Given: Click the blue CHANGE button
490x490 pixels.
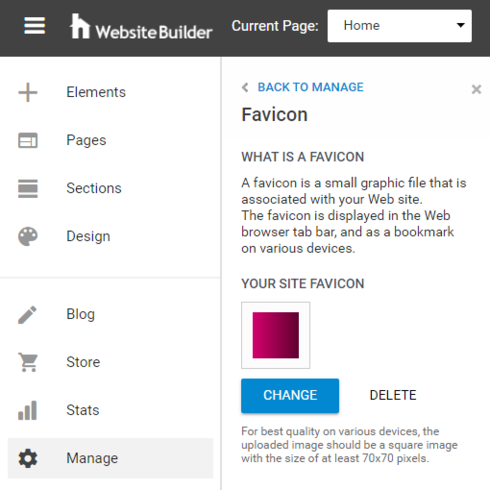Looking at the screenshot, I should [x=290, y=396].
